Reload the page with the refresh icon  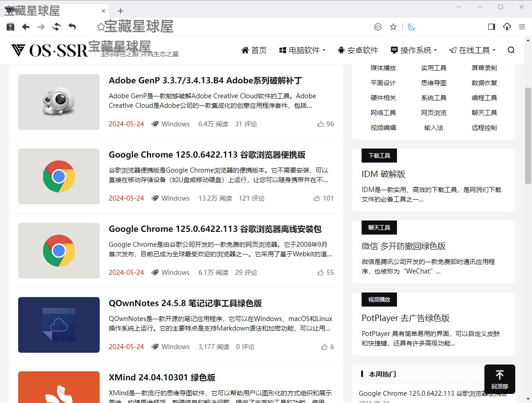(x=57, y=27)
